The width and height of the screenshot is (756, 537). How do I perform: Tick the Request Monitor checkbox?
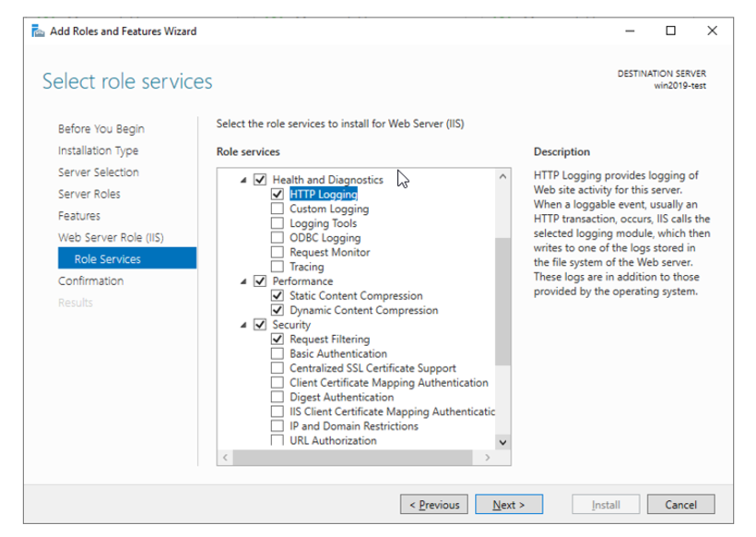pos(278,252)
